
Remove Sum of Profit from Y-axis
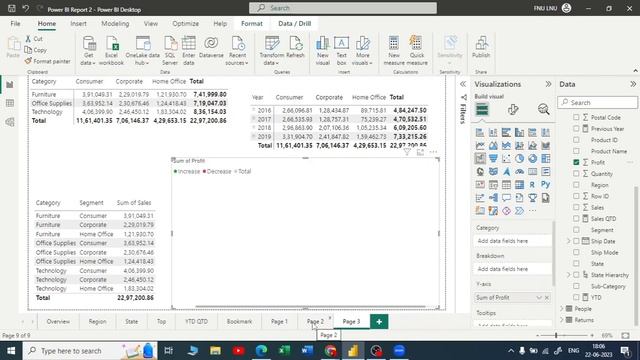547,298
